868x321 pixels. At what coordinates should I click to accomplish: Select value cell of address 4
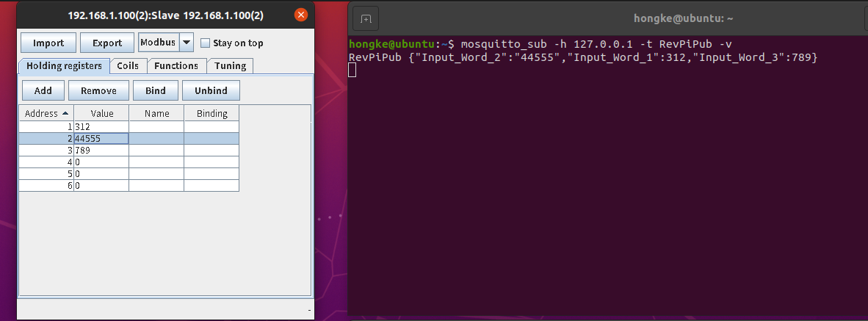(x=101, y=162)
